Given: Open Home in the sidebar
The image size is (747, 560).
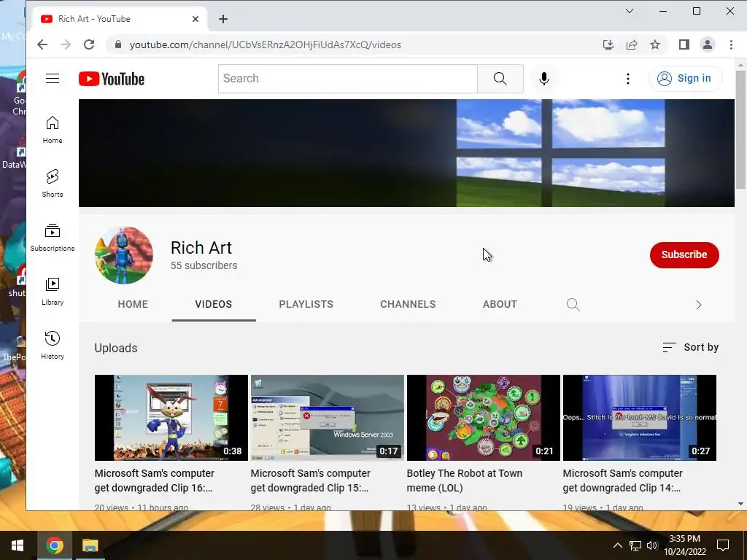Looking at the screenshot, I should coord(53,130).
